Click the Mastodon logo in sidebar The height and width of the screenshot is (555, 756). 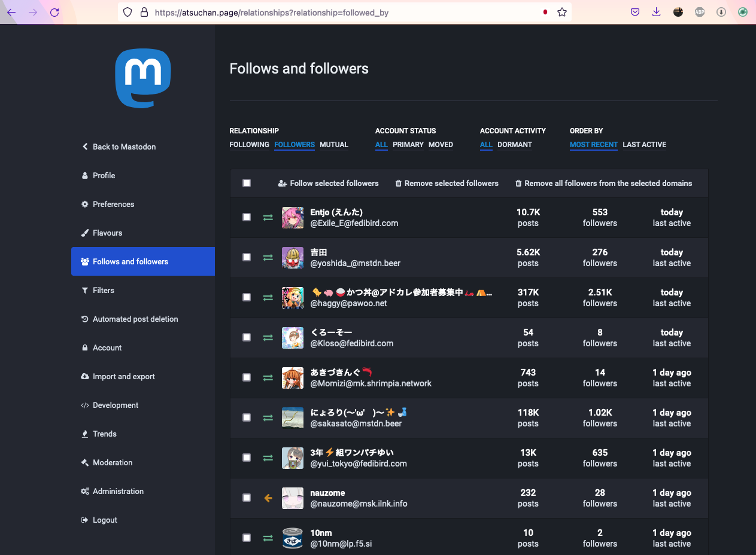143,78
